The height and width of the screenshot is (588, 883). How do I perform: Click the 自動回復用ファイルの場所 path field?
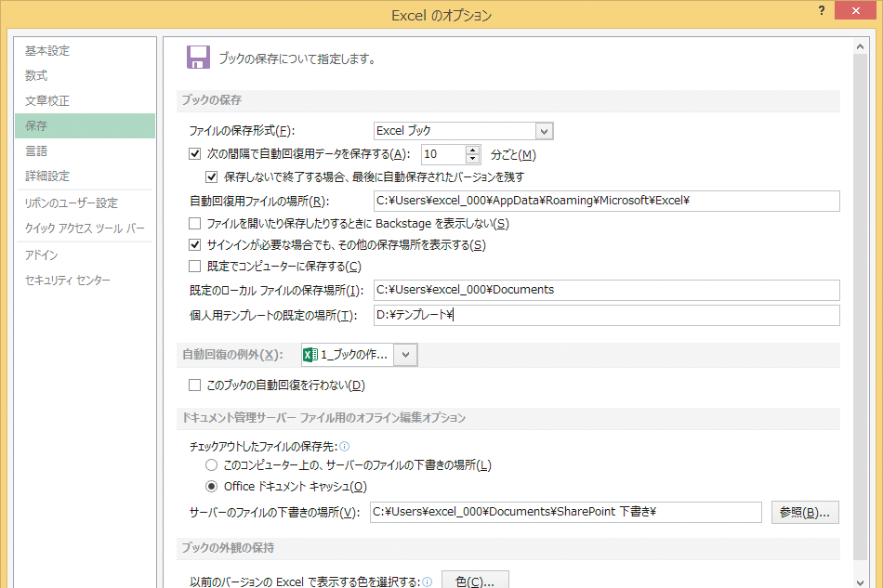[x=607, y=201]
